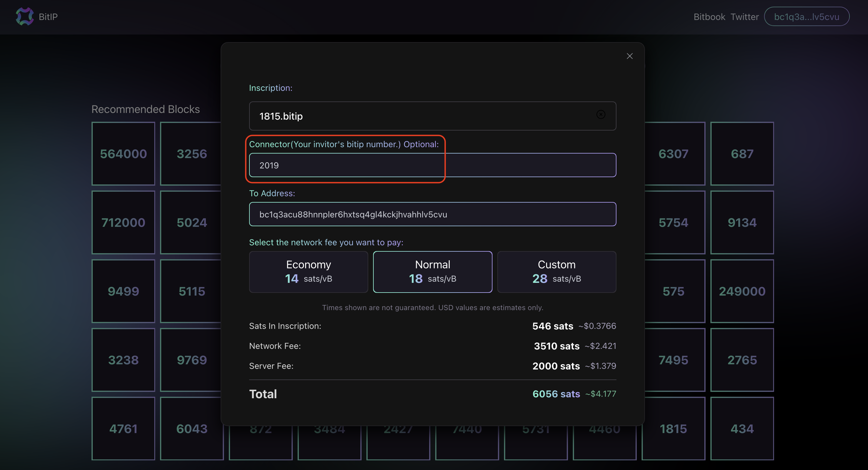
Task: Choose block tile 9134
Action: tap(742, 223)
